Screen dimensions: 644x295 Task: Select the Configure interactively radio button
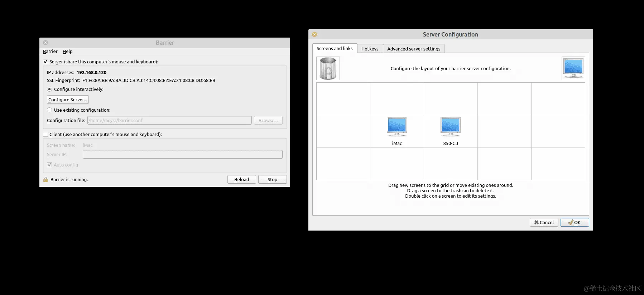point(49,89)
